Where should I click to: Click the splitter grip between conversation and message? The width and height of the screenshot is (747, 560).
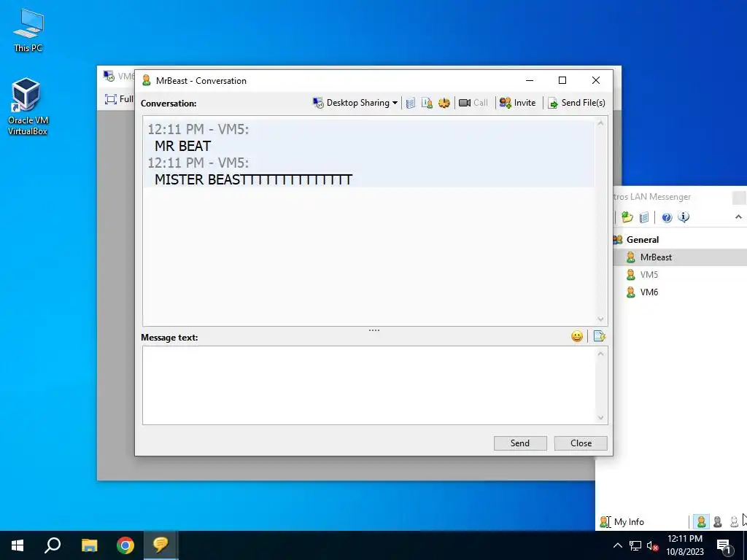(x=374, y=330)
